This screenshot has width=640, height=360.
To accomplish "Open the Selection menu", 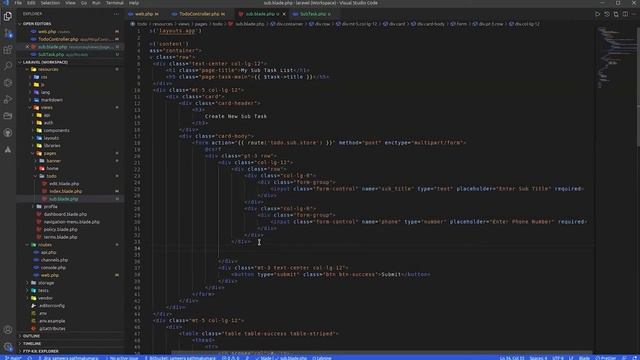I will tap(50, 3).
